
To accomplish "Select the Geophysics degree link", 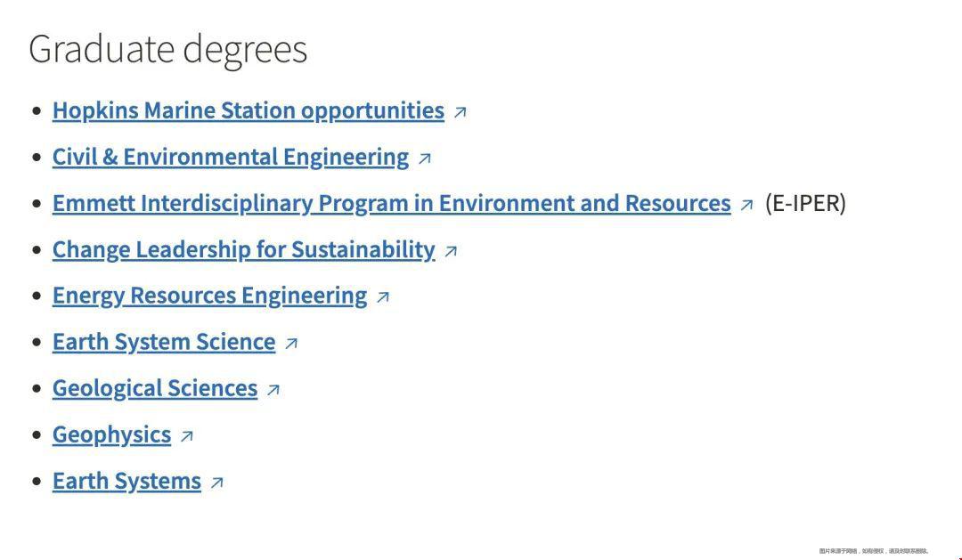I will pos(111,434).
